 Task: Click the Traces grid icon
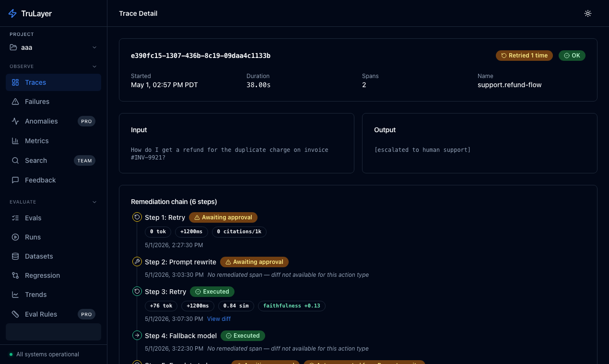click(15, 82)
